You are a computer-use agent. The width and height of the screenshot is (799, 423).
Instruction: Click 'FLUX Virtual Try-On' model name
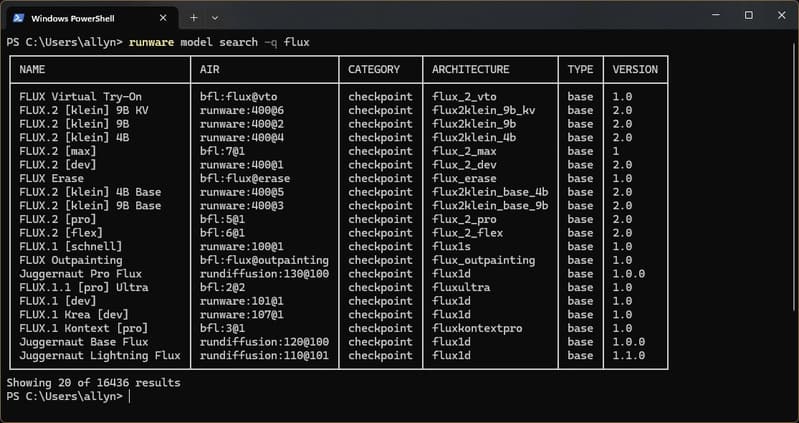click(x=81, y=97)
